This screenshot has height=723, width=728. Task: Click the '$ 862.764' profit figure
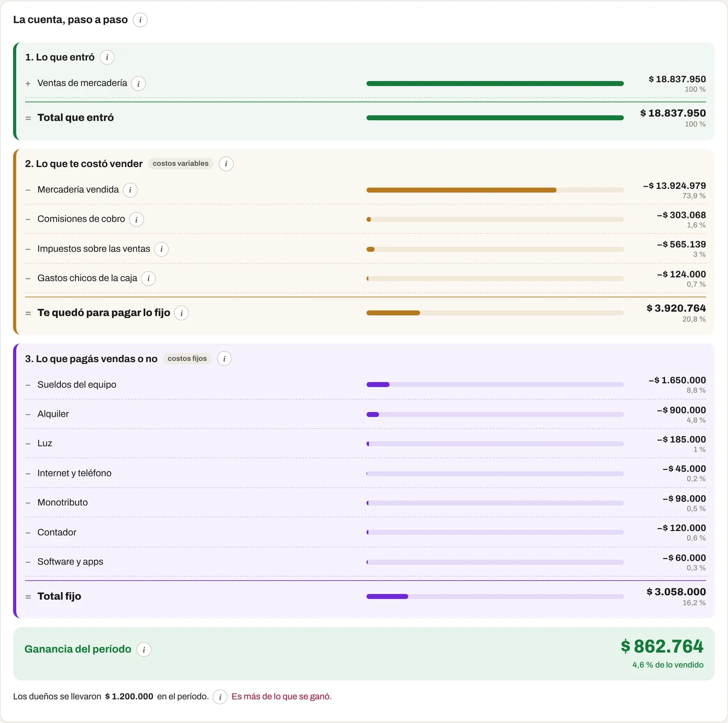(x=662, y=646)
